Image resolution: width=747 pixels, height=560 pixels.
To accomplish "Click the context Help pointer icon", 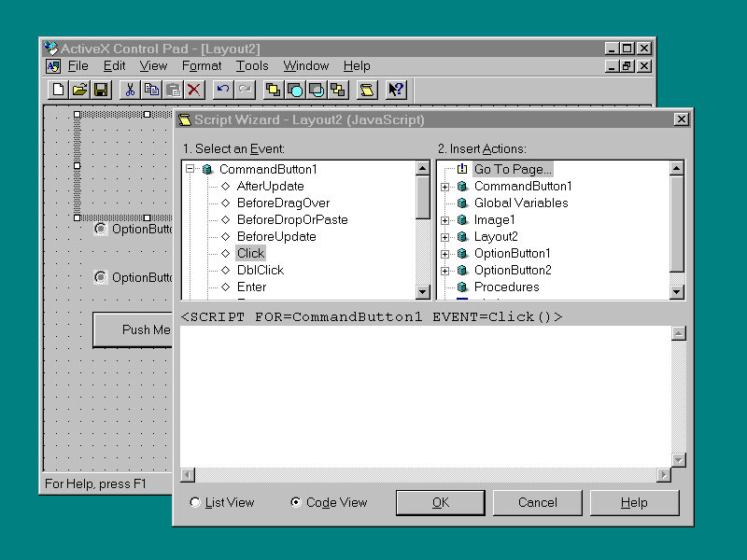I will coord(396,90).
